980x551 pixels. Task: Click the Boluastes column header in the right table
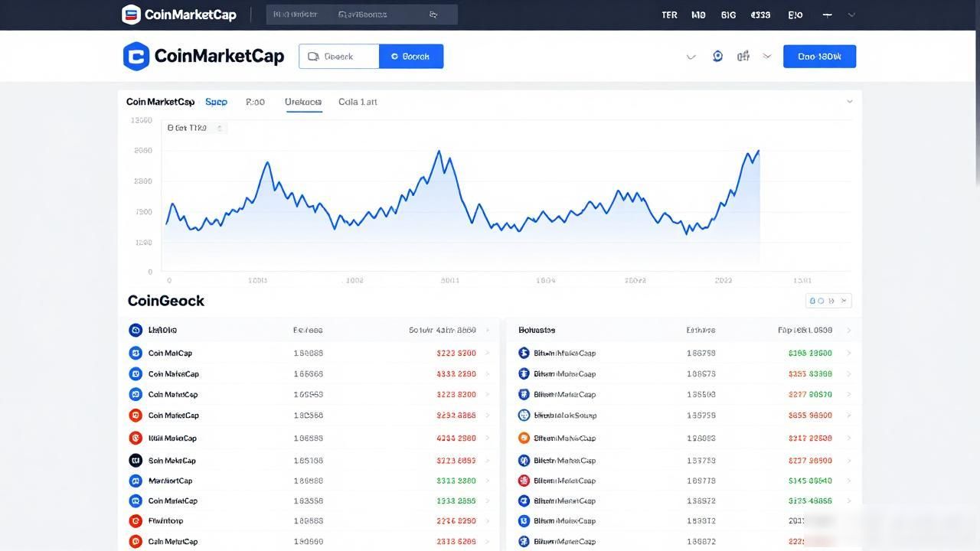(x=537, y=331)
